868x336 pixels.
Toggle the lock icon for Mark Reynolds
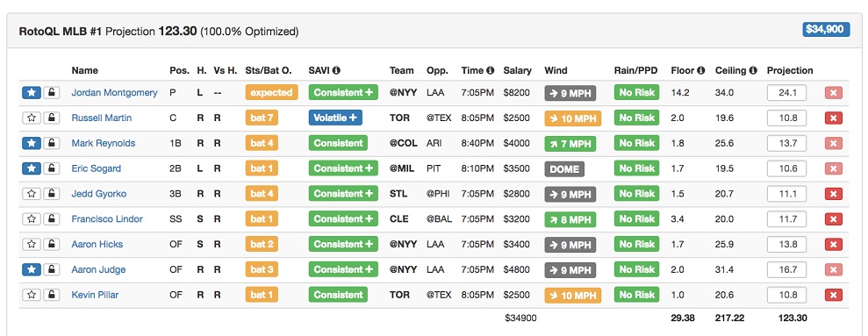point(52,143)
